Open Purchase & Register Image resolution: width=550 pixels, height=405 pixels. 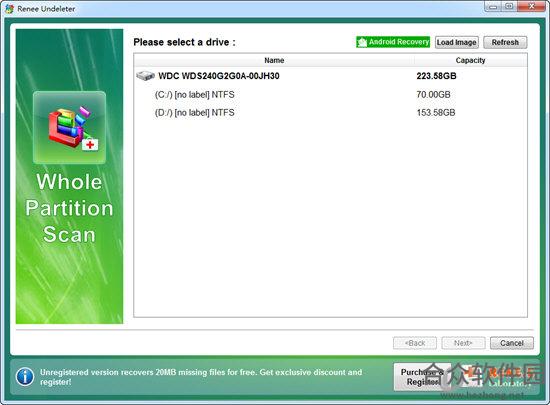pyautogui.click(x=422, y=377)
